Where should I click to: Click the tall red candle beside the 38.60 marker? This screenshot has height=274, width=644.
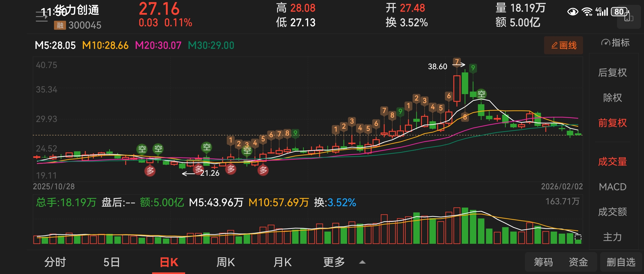click(x=457, y=88)
